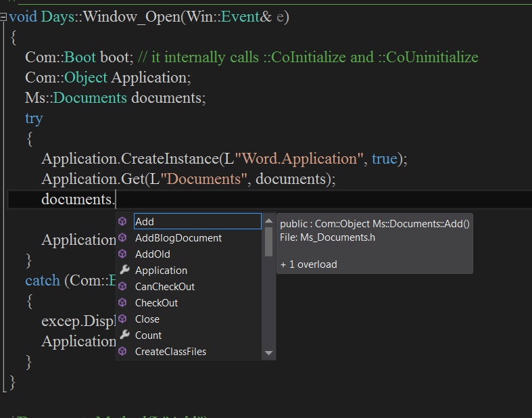
Task: Click 'File: Ms_Documents.h' in the tooltip
Action: [327, 237]
